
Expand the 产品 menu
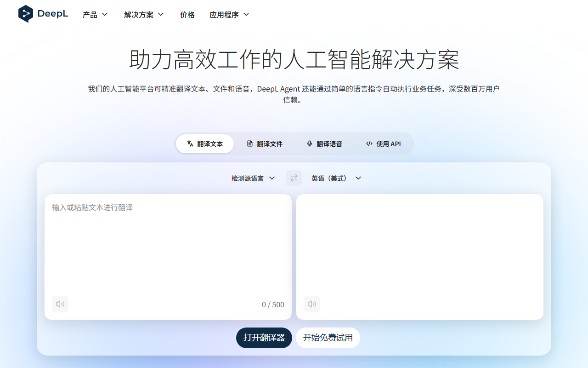point(95,14)
